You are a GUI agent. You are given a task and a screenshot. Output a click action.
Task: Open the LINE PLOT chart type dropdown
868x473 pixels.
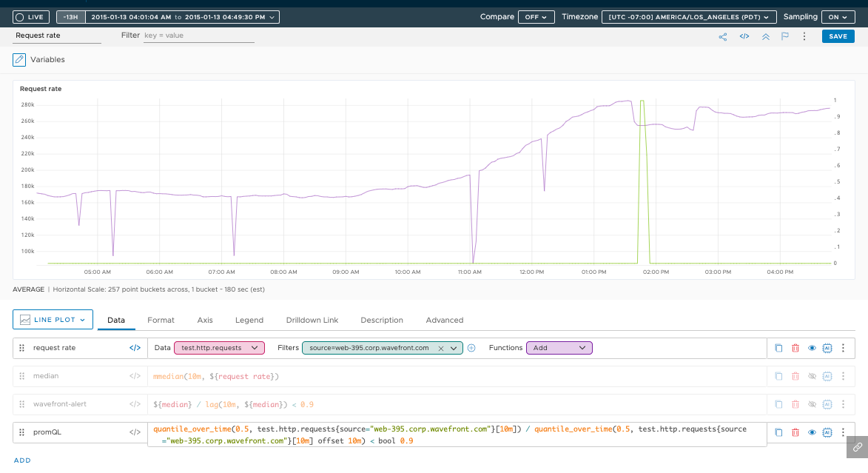(x=53, y=320)
